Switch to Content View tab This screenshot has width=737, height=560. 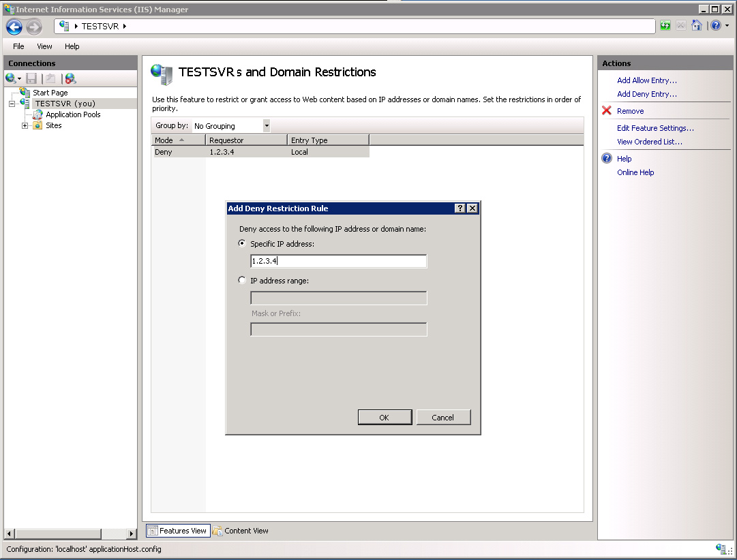click(241, 531)
